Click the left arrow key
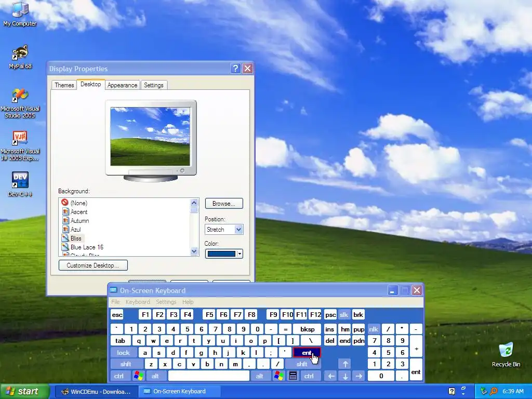The image size is (532, 399). [331, 376]
